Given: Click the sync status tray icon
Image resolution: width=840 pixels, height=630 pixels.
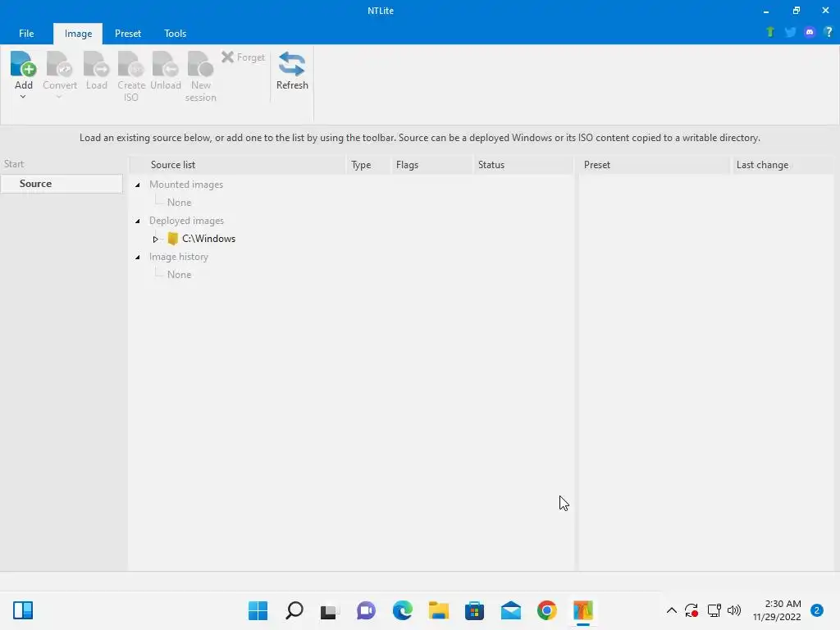Looking at the screenshot, I should pyautogui.click(x=692, y=610).
